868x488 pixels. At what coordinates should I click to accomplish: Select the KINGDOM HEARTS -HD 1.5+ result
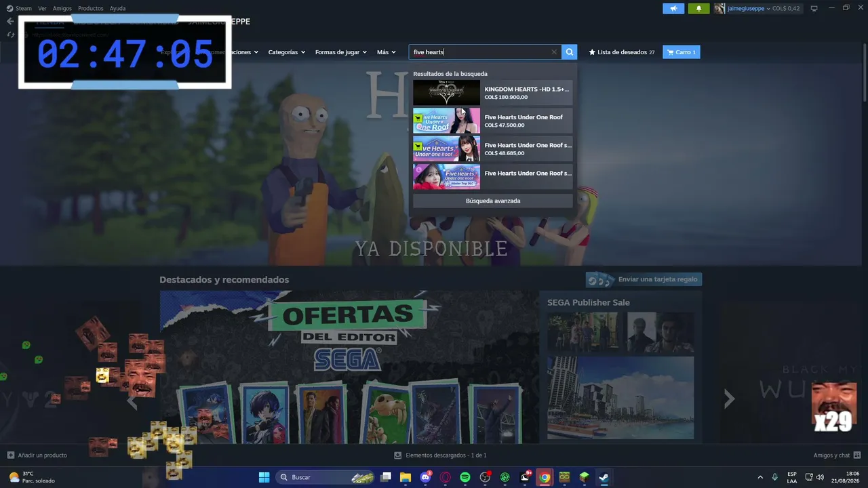pos(493,93)
